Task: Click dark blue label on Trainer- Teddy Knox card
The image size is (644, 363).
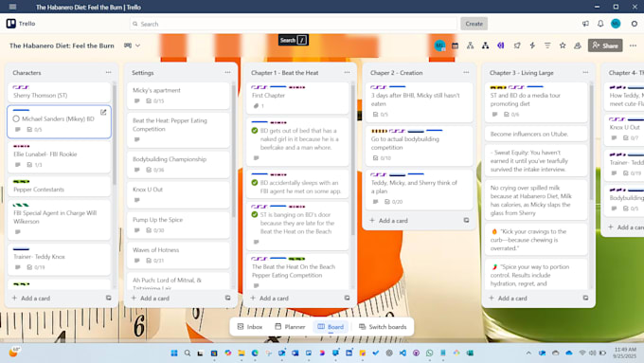Action: [x=22, y=248]
